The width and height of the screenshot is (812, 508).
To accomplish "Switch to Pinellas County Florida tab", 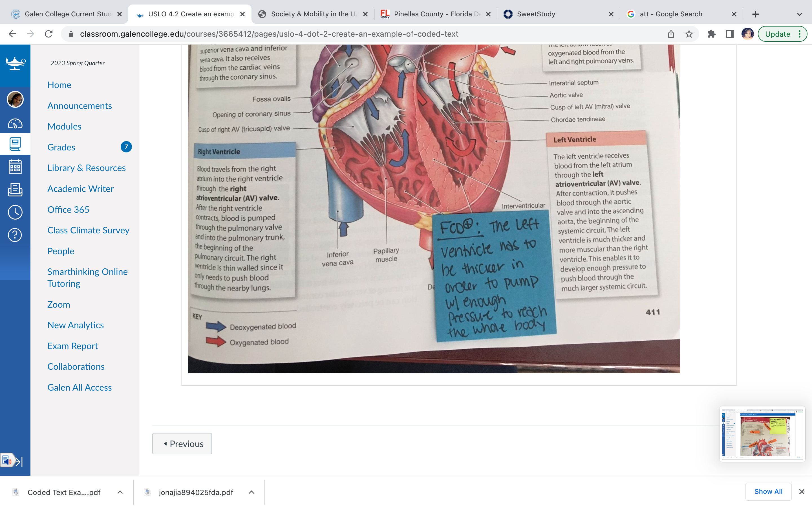I will (x=436, y=14).
